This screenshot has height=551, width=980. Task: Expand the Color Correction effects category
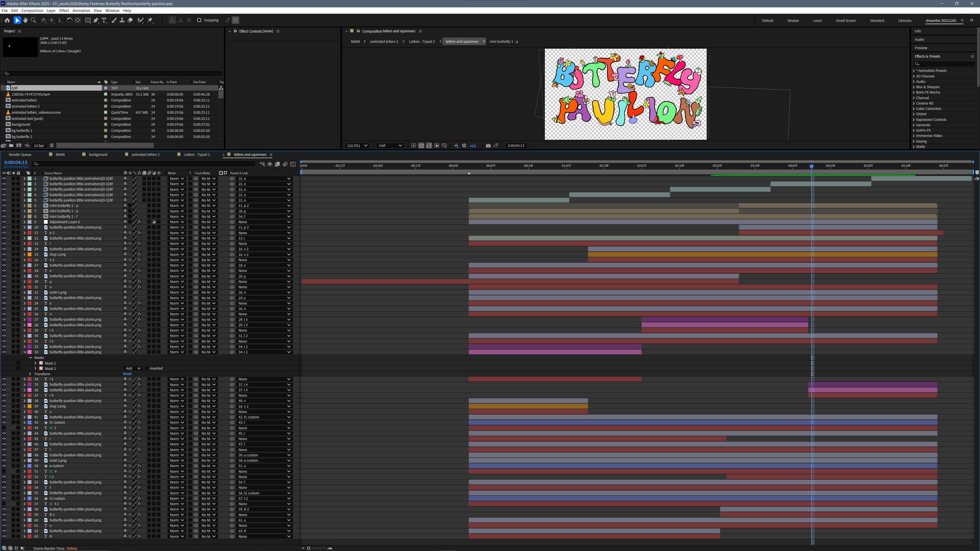point(914,109)
